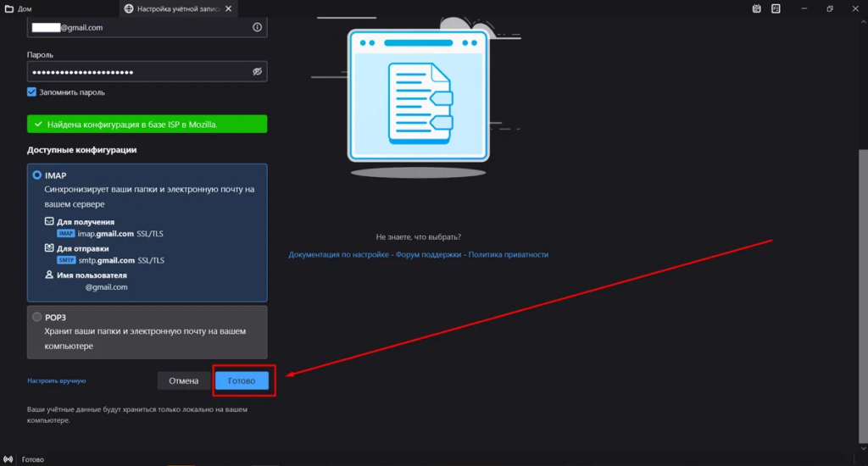Click the Для отправки outbox icon
Screen dimensions: 868x466
49,248
